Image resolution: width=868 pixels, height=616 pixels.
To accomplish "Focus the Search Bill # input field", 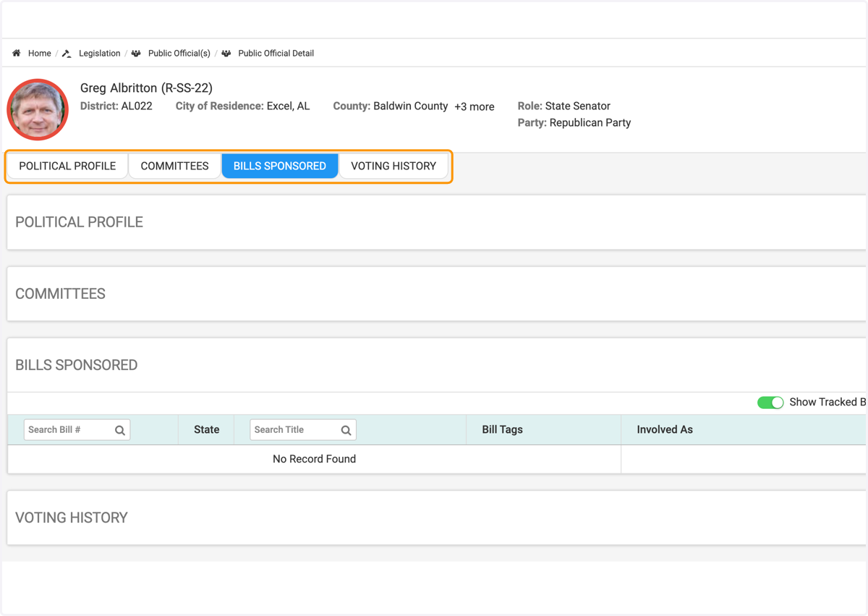I will (77, 430).
